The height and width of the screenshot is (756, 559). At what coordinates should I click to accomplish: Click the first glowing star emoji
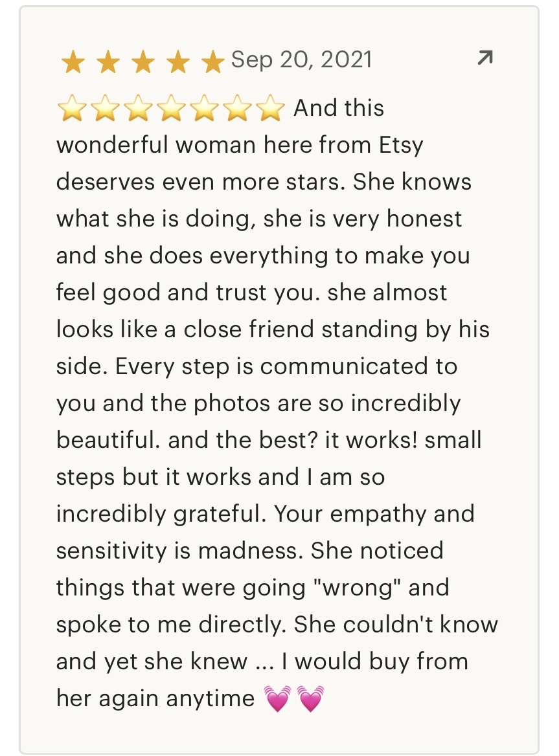tap(73, 108)
